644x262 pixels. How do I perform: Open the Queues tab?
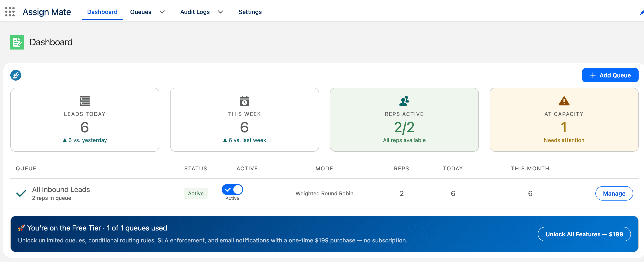click(x=141, y=12)
